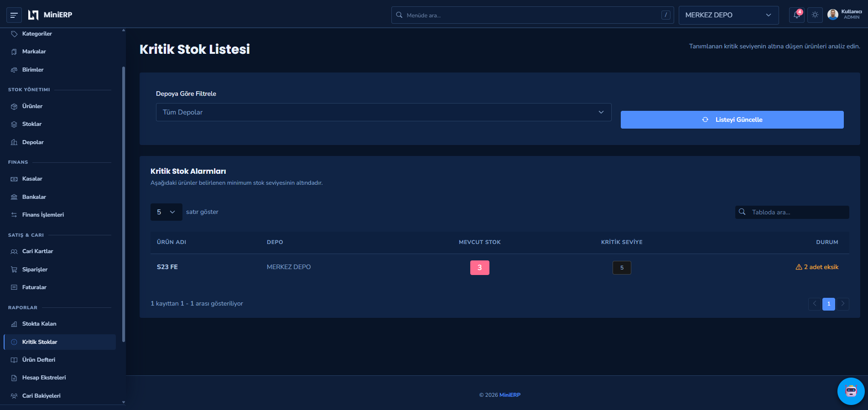Click the red stock badge showing 3
Image resolution: width=868 pixels, height=410 pixels.
[480, 268]
